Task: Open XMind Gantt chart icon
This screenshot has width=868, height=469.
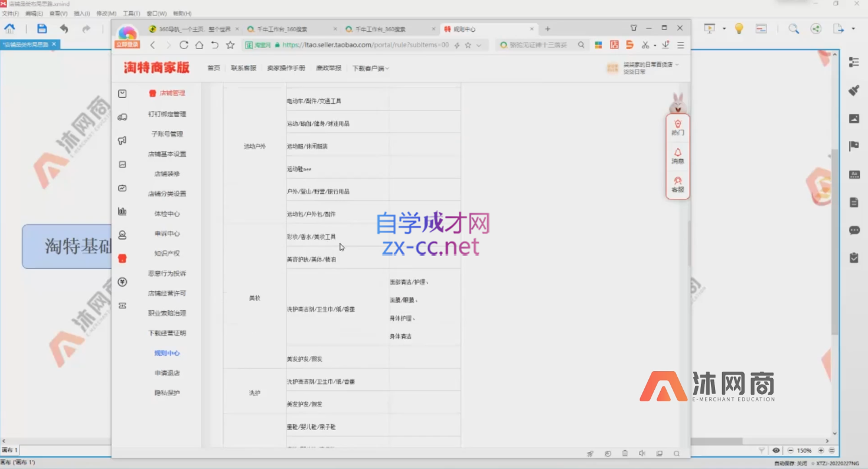Action: pyautogui.click(x=762, y=28)
